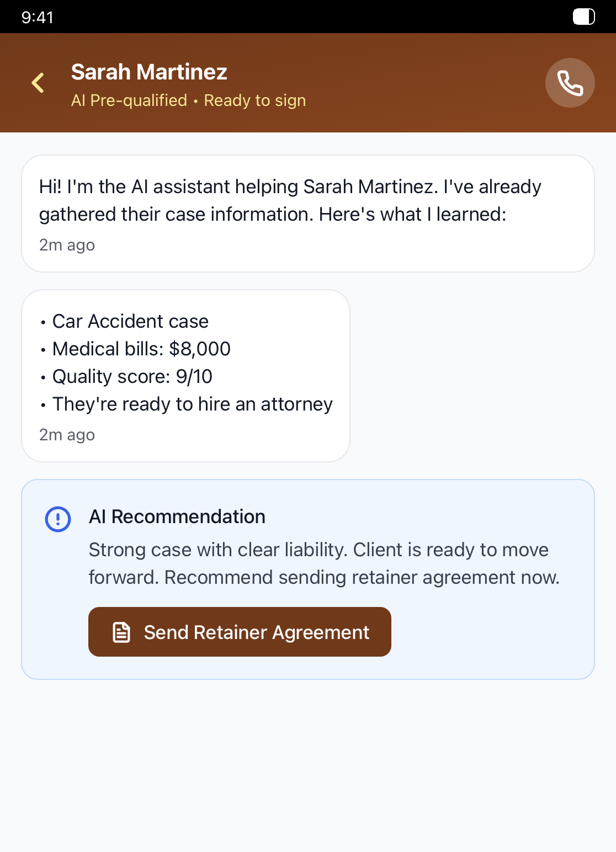Select the phone receiver icon to call Sarah

(570, 82)
